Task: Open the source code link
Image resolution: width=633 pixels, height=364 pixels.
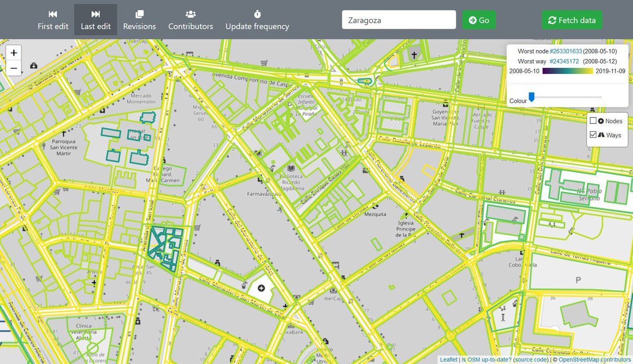Action: [531, 360]
